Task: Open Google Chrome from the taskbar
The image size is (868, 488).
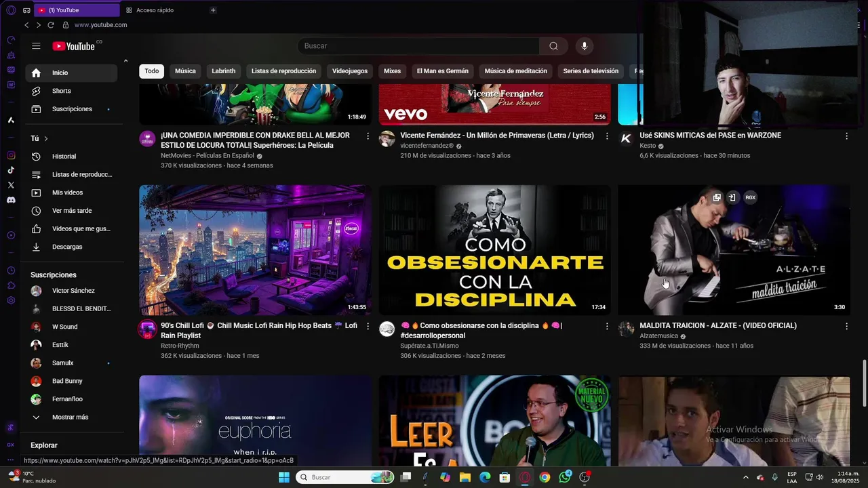Action: pyautogui.click(x=545, y=477)
